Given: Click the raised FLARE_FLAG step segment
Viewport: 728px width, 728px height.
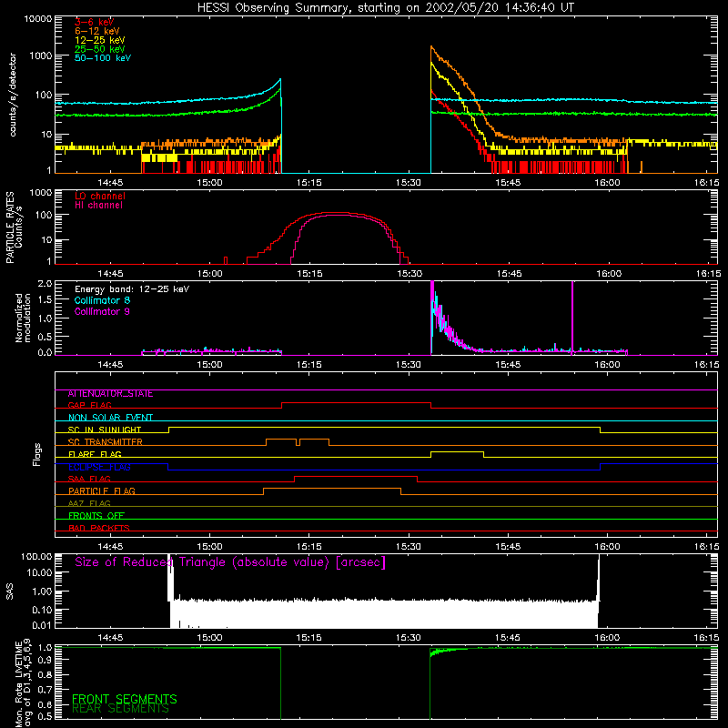Looking at the screenshot, I should [x=458, y=451].
